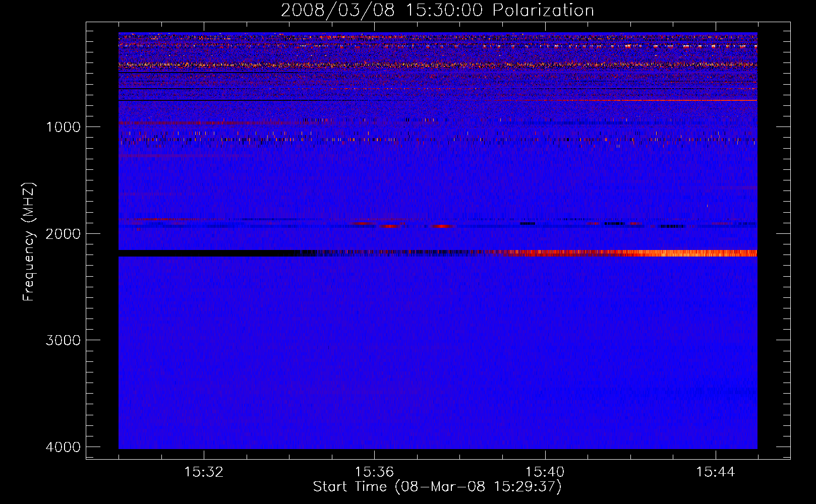Select the '2000' frequency axis label
Image resolution: width=816 pixels, height=504 pixels.
63,234
